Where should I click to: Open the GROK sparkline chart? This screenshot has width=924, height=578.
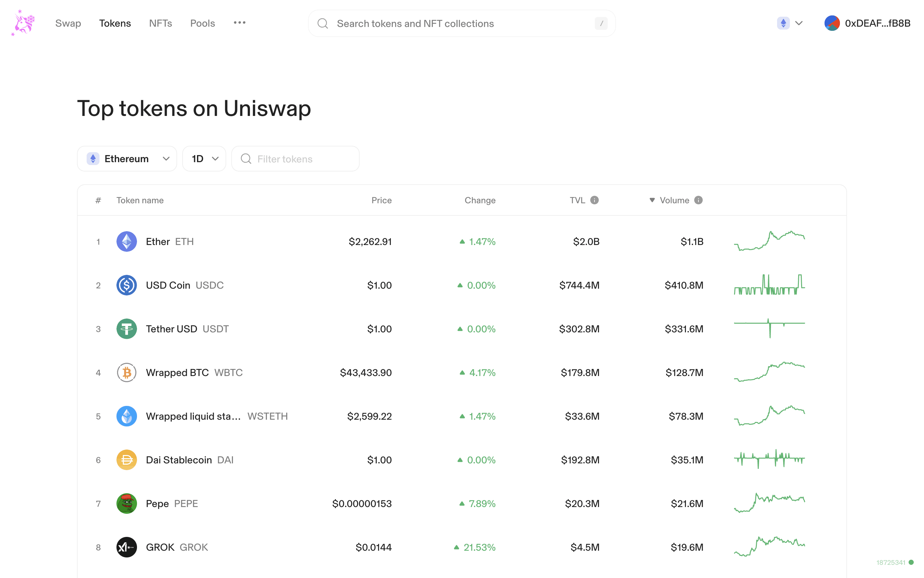tap(769, 546)
